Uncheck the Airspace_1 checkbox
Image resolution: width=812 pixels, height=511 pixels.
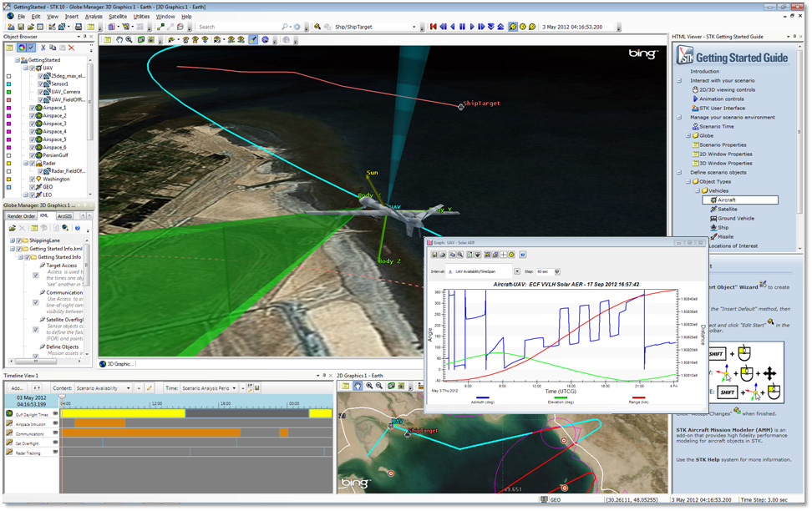33,108
